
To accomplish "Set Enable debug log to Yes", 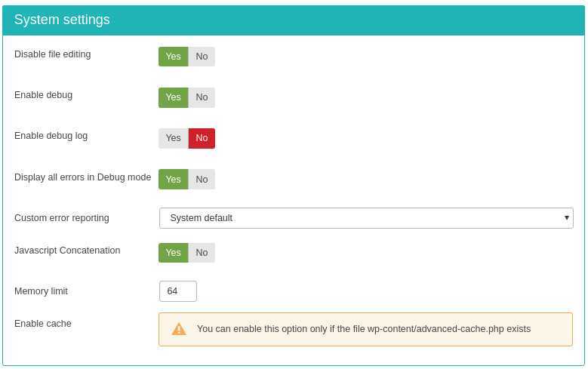I will tap(174, 138).
